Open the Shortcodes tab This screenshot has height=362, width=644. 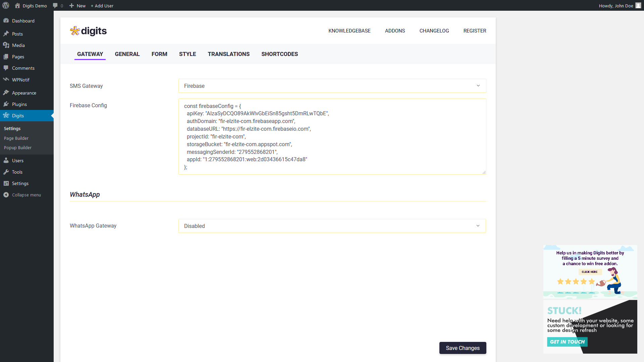point(279,54)
